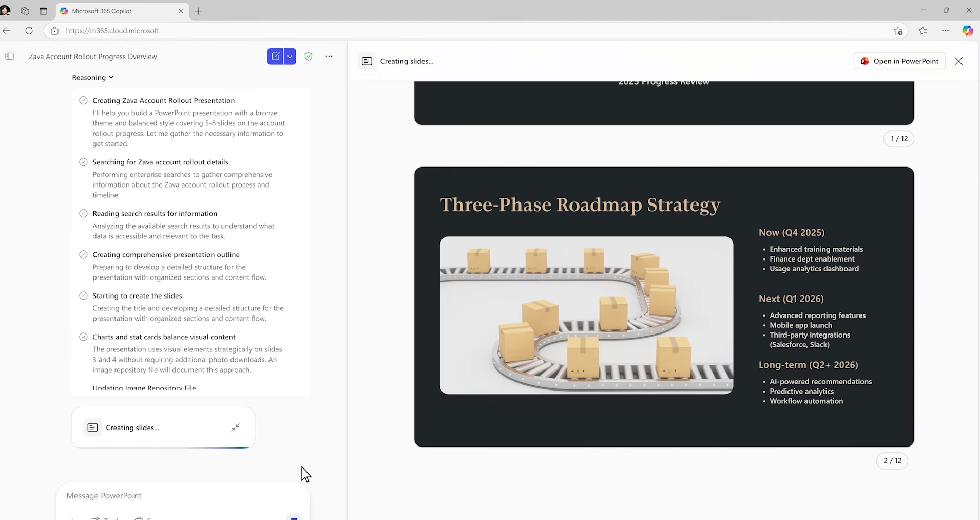Viewport: 980px width, 520px height.
Task: Select the Usage analytics dashboard bullet
Action: (x=814, y=269)
